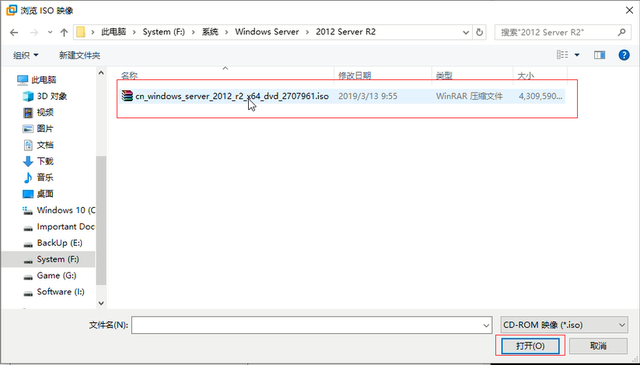The width and height of the screenshot is (640, 365).
Task: Sort files by 修改日期 column
Action: (x=355, y=76)
